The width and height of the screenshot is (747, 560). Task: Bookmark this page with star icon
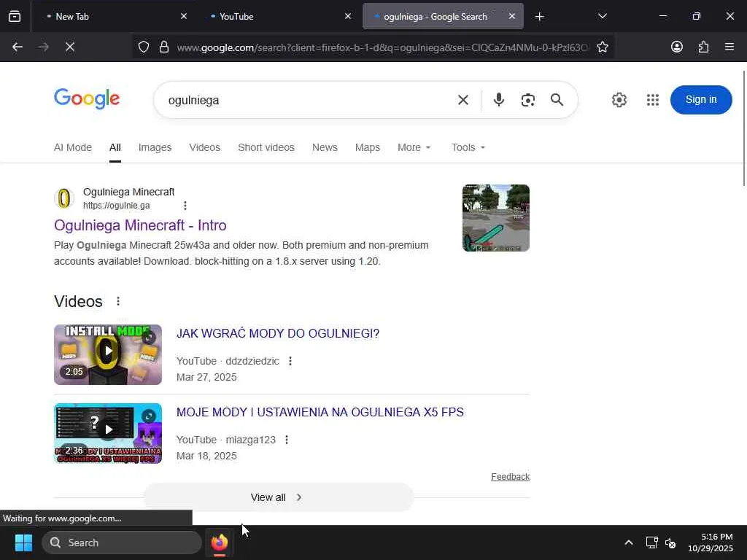602,47
